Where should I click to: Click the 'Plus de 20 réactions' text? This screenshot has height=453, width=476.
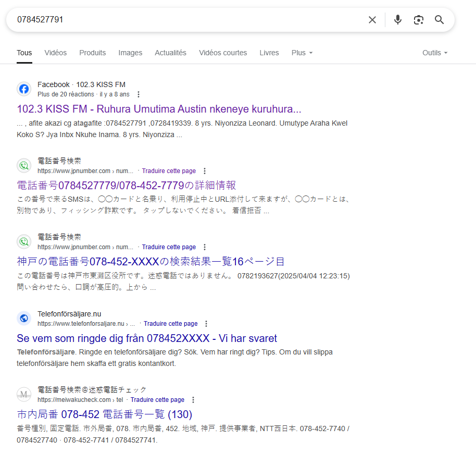click(66, 94)
